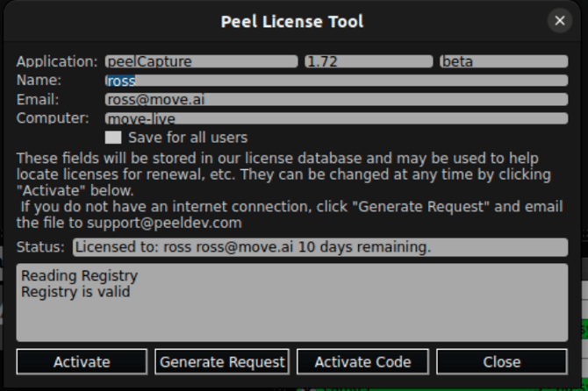Viewport: 588px width, 391px height.
Task: Click the support@peeldev.com text
Action: [164, 223]
